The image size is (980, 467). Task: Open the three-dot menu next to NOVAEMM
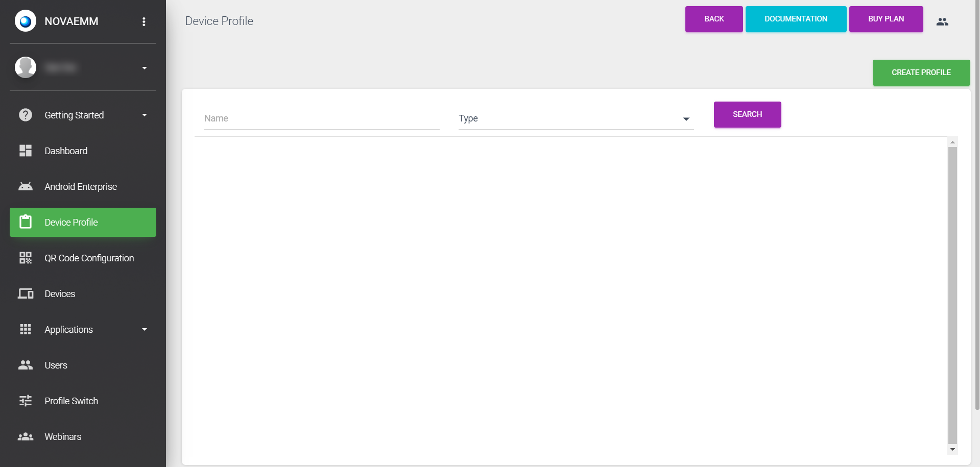point(144,21)
